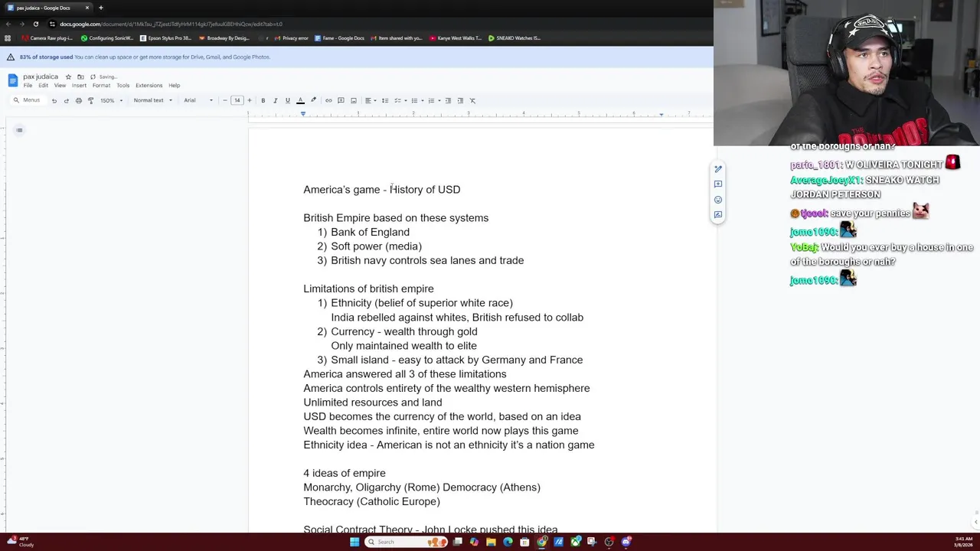Insert an image from the toolbar

point(353,100)
